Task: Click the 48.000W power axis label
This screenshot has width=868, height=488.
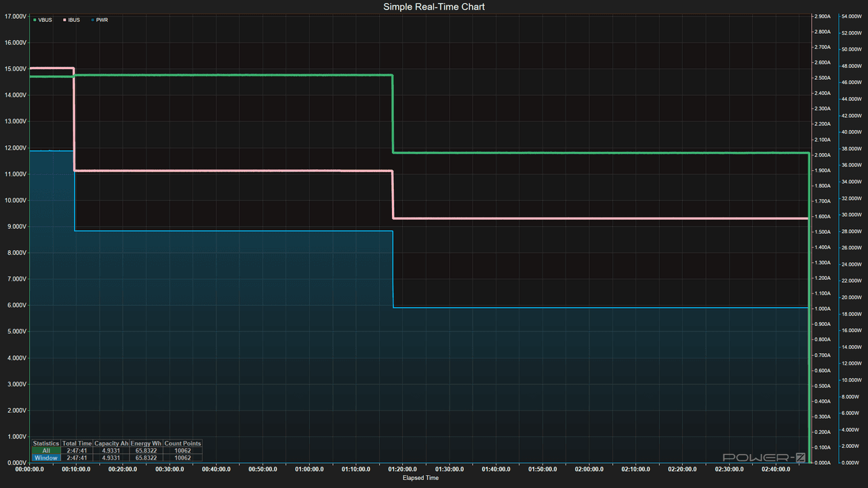Action: pos(851,66)
